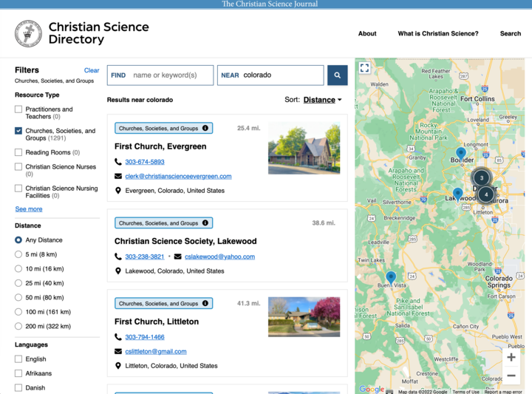Check Christian Science Nurses filter
The height and width of the screenshot is (394, 532).
click(x=18, y=166)
